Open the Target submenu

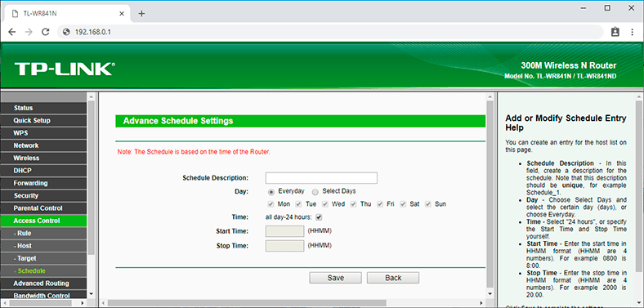43,258
